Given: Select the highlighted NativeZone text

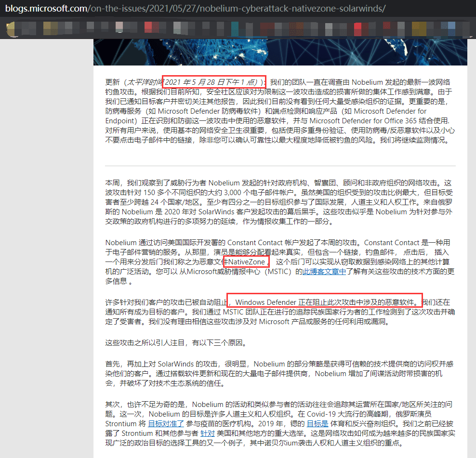Looking at the screenshot, I should coord(245,261).
